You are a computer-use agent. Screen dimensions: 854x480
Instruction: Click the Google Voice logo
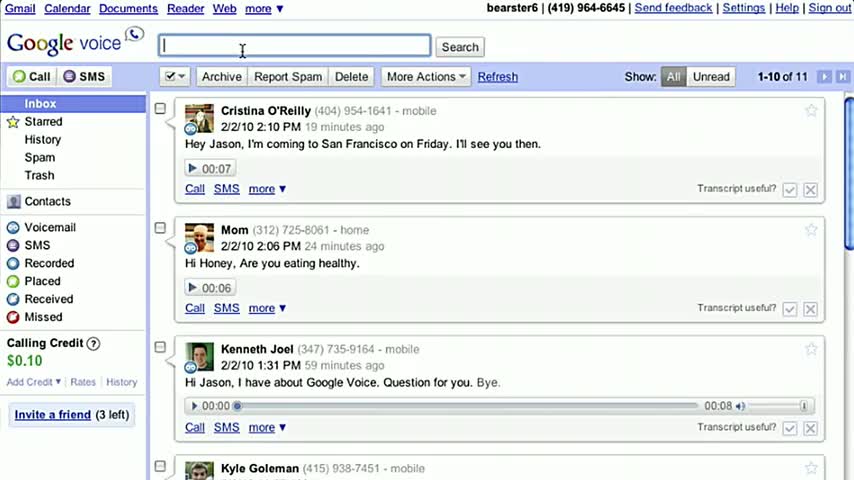(x=75, y=42)
